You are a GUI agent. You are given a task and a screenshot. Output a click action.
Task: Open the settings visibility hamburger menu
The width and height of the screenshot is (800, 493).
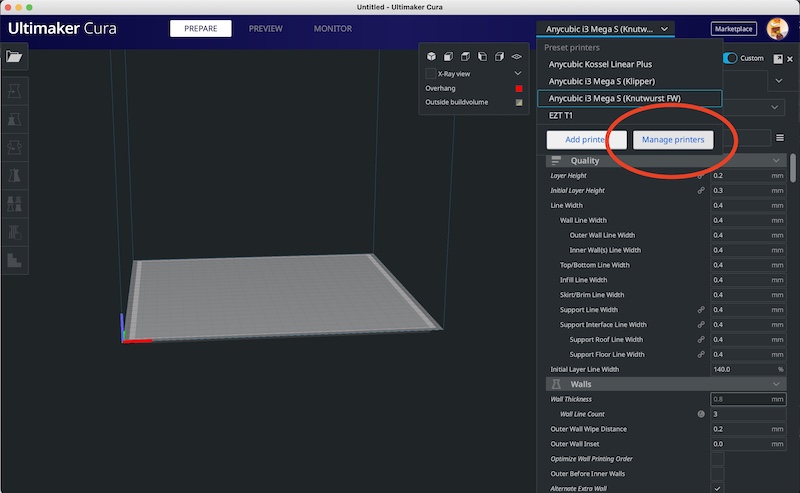click(780, 138)
